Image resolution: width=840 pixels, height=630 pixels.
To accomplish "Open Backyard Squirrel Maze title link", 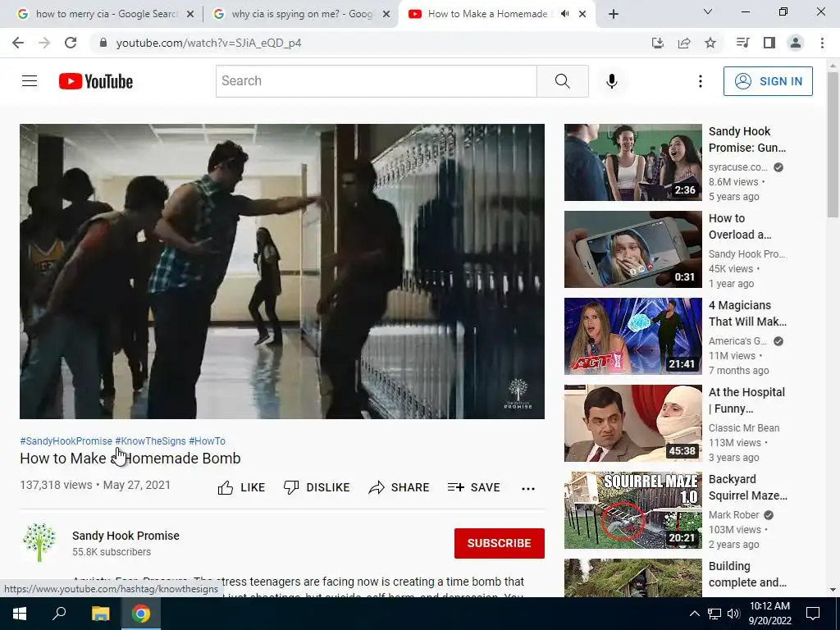I will pyautogui.click(x=748, y=487).
